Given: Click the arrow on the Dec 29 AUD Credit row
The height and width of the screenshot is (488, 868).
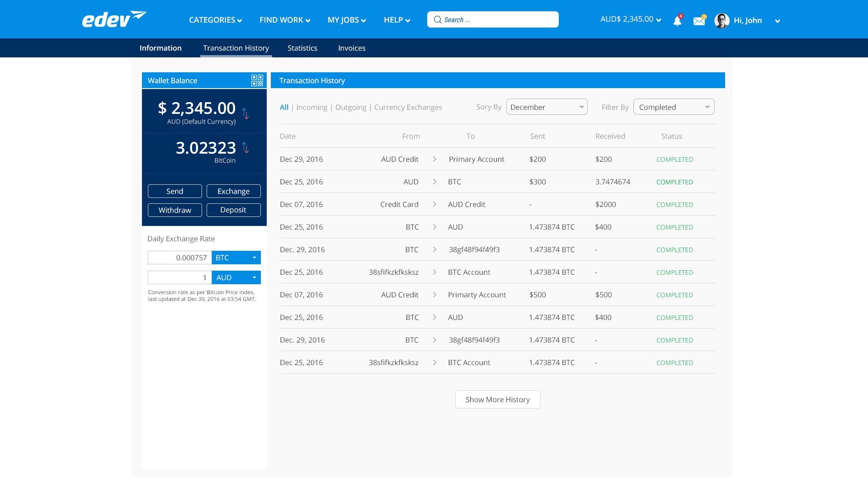Looking at the screenshot, I should (434, 159).
